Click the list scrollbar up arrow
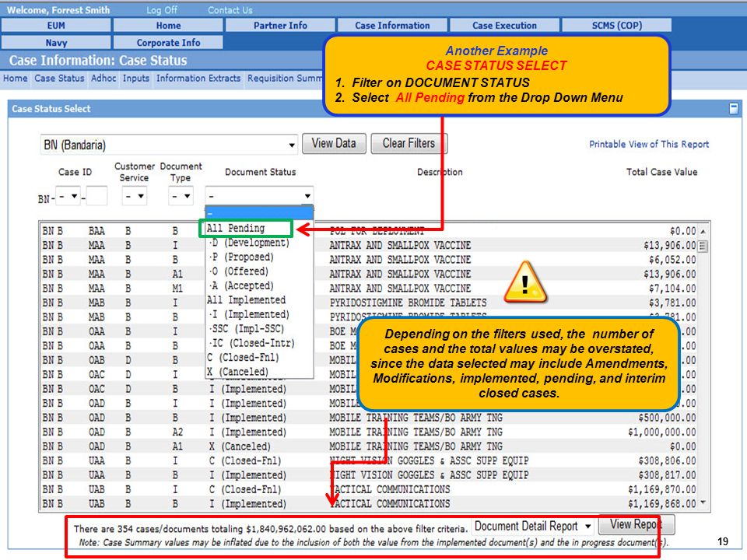The width and height of the screenshot is (747, 560). (x=703, y=231)
